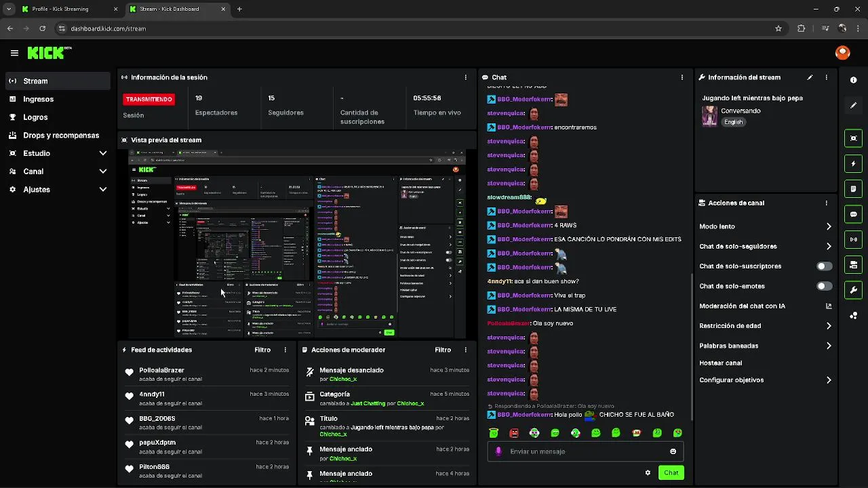Click the Enviar un mensaje input field
The image size is (868, 488).
pos(585,451)
